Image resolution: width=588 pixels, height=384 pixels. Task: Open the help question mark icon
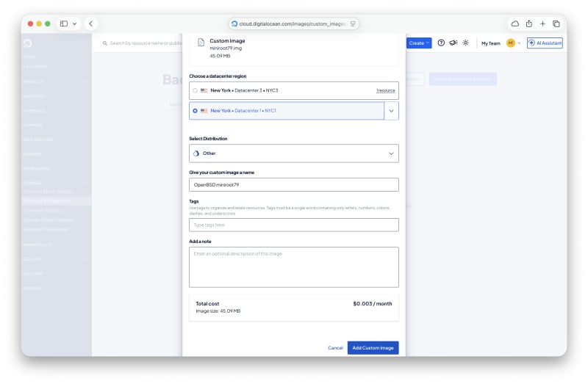[x=441, y=43]
